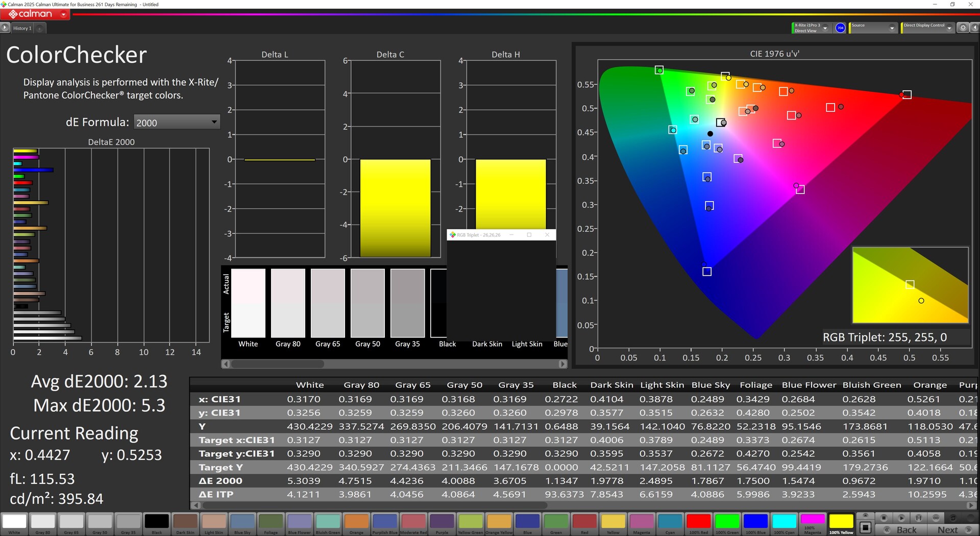Click the settings gear icon
This screenshot has height=536, width=980.
point(963,28)
